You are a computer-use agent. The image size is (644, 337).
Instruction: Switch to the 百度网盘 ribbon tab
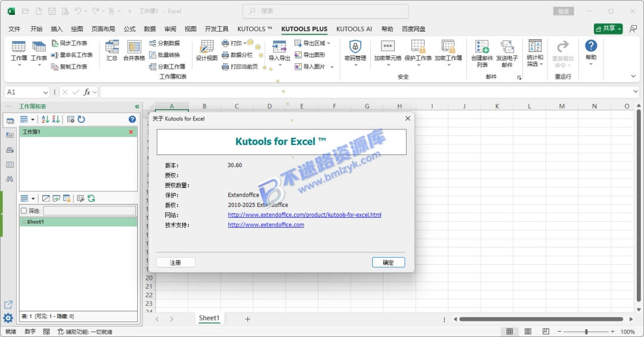point(414,29)
